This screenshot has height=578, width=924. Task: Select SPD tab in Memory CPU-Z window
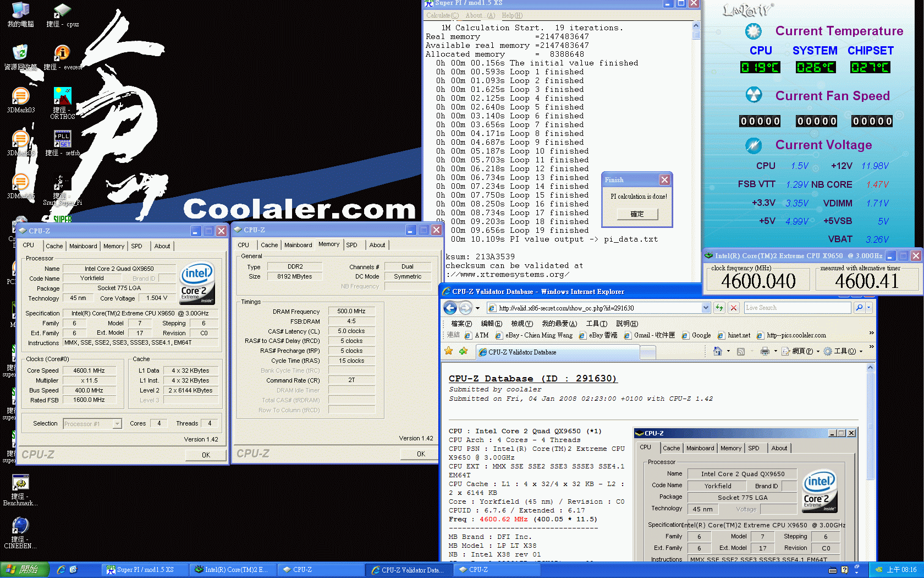pos(351,245)
